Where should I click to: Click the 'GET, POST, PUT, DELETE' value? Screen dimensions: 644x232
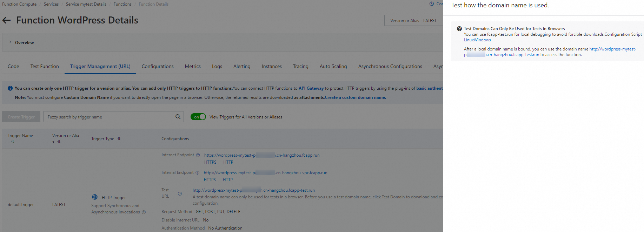click(x=218, y=212)
